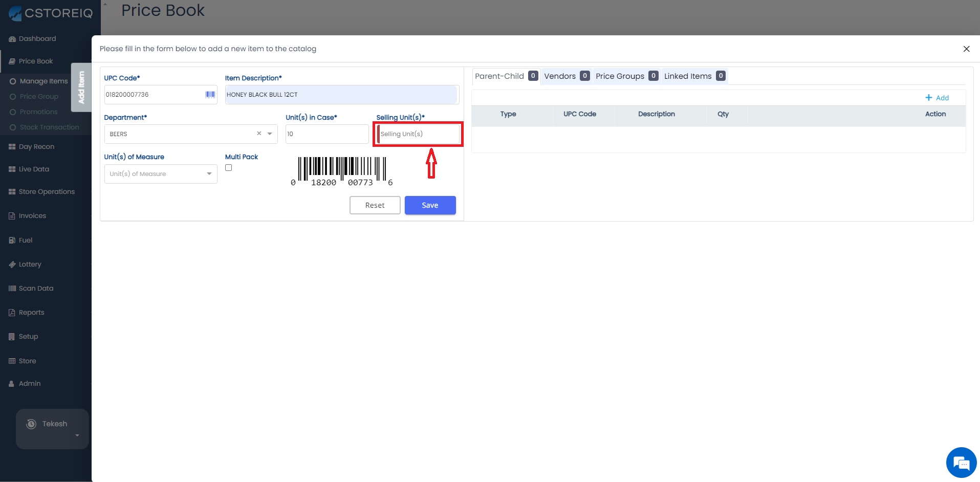Enable the Multi Pack checkbox
The height and width of the screenshot is (482, 980).
coord(229,168)
